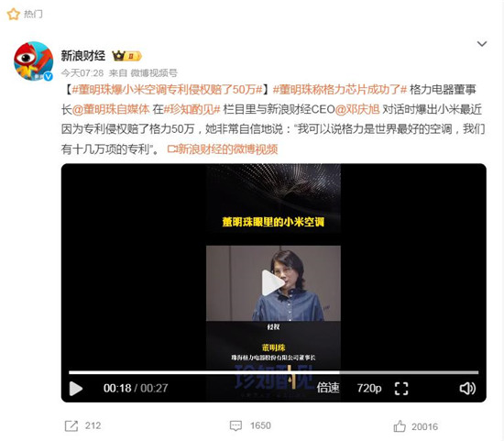Click the play button in the video controls

click(76, 389)
